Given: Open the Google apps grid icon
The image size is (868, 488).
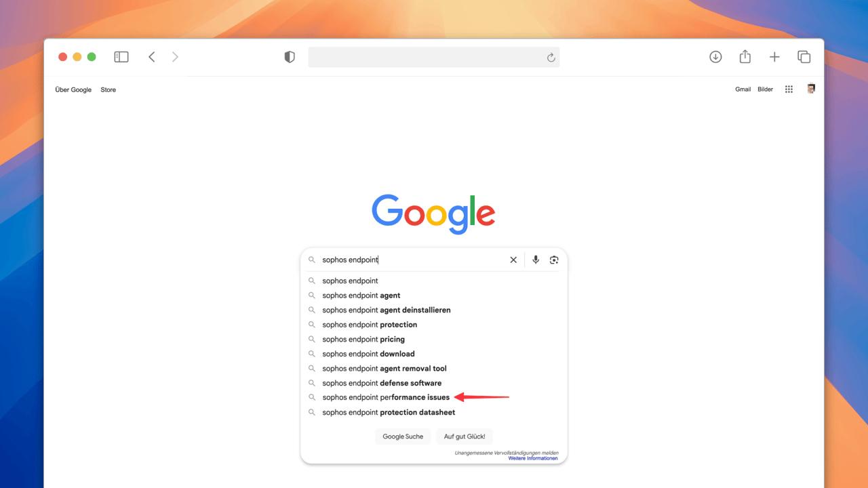Looking at the screenshot, I should (789, 89).
